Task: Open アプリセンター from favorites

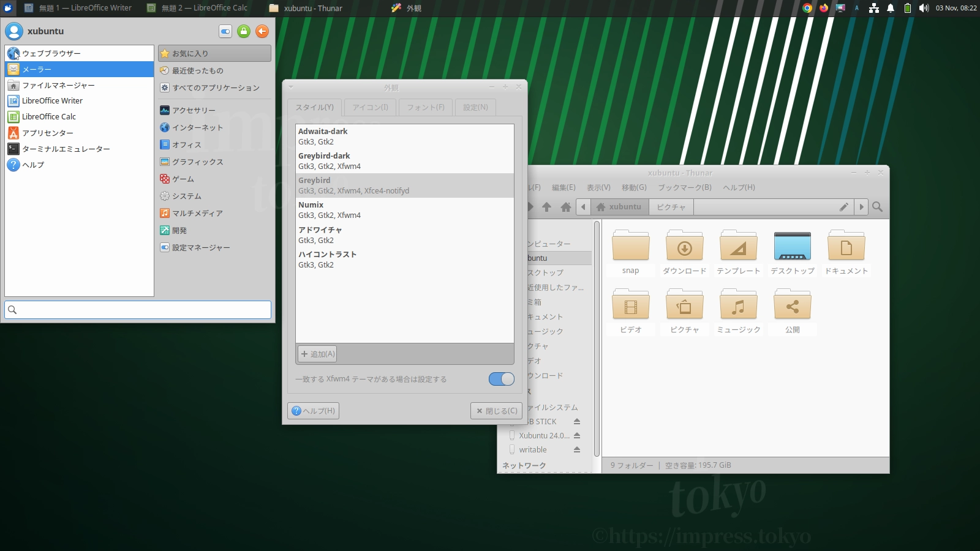Action: pos(79,133)
